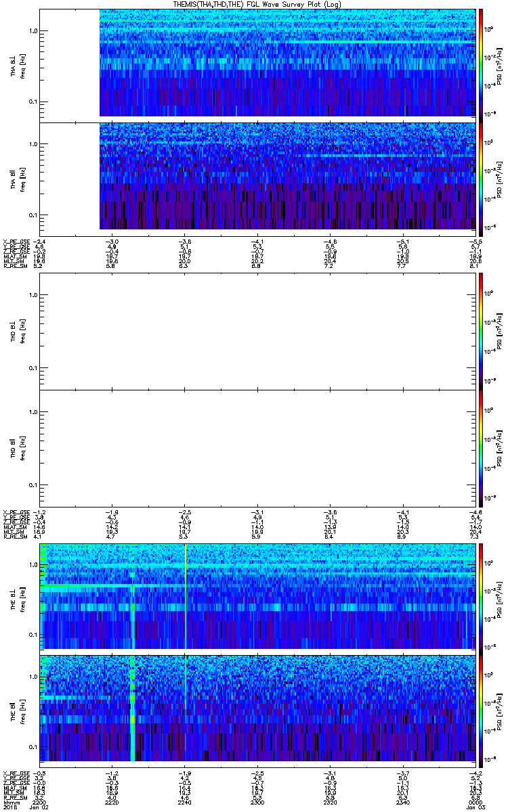Screen dimensions: 508x812
Task: Click the '2016' year label
Action: [9, 807]
